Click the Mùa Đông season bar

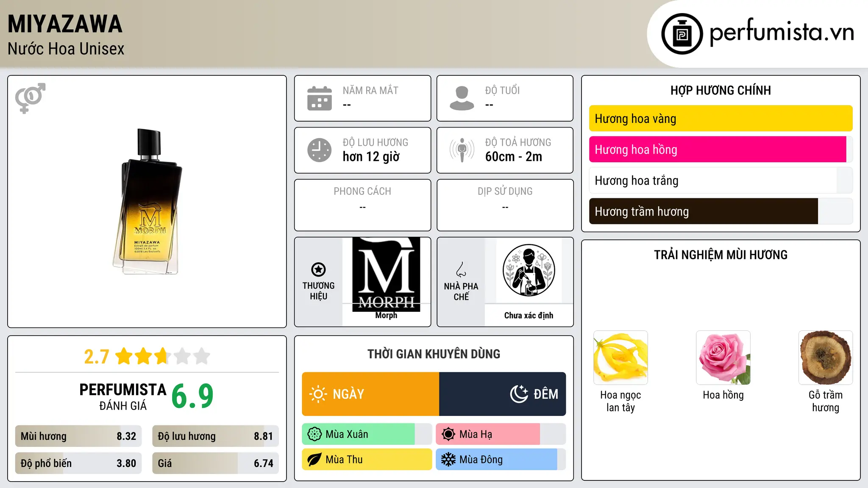coord(501,460)
